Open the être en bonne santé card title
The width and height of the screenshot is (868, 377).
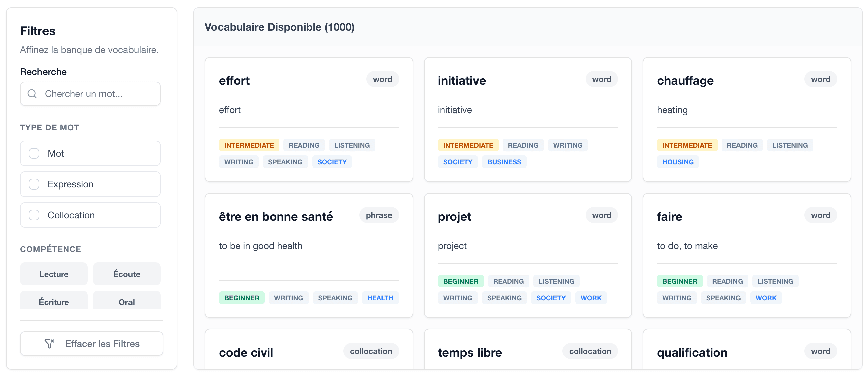(276, 217)
